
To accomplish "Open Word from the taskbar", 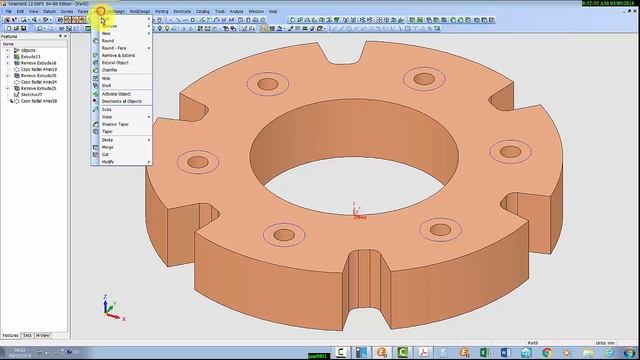I will coord(505,352).
